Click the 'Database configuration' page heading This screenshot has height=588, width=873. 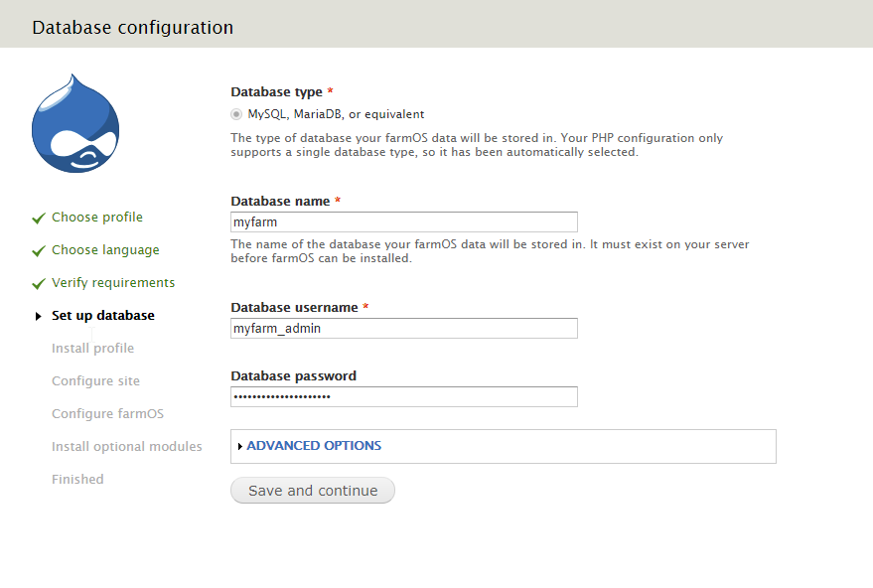pos(132,28)
